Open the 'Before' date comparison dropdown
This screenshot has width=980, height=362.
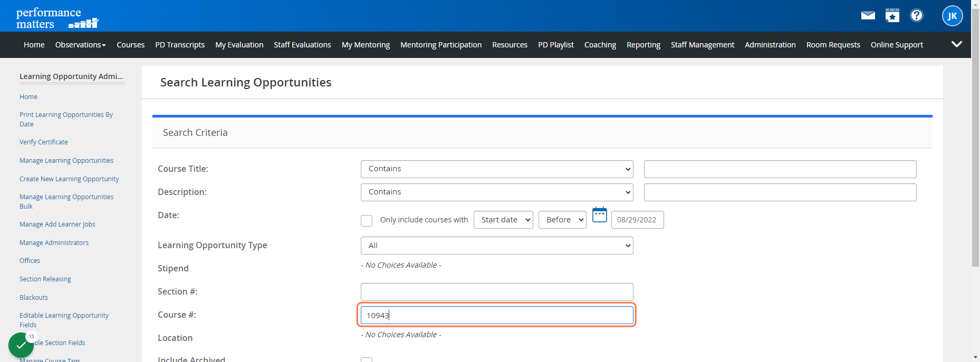(x=562, y=220)
